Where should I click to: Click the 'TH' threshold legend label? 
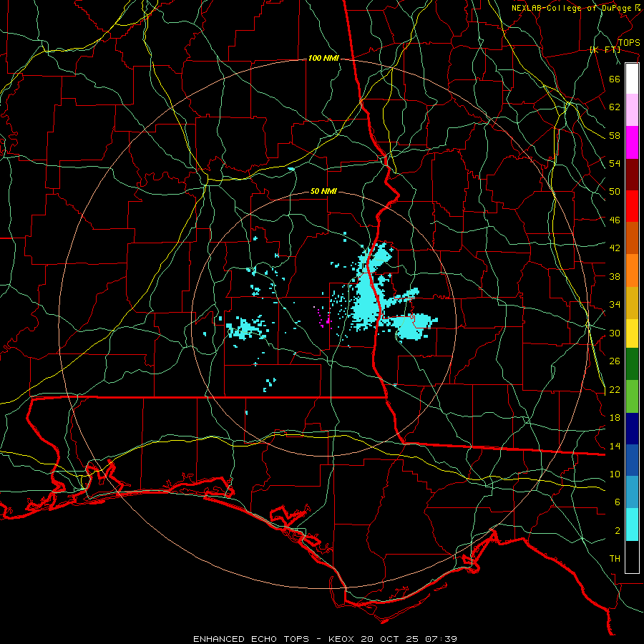[x=615, y=559]
